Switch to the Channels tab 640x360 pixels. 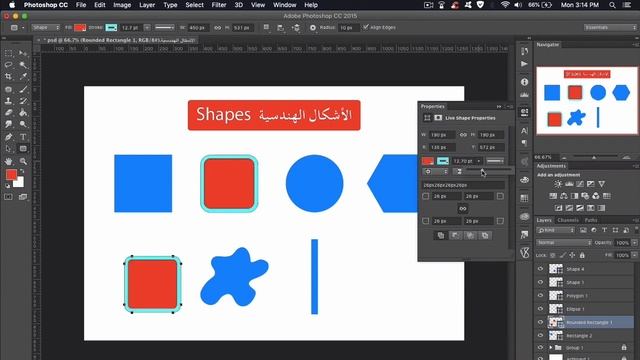[x=568, y=220]
